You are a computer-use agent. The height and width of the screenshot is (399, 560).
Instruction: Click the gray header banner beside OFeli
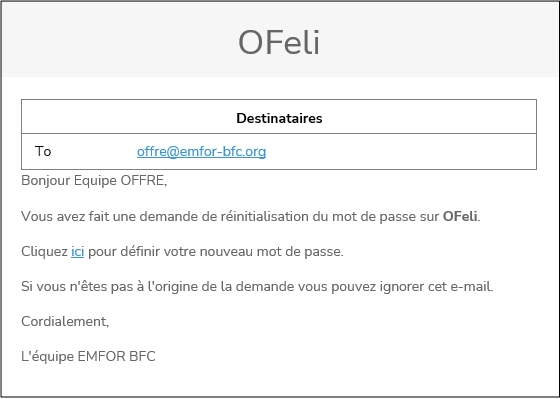(439, 39)
